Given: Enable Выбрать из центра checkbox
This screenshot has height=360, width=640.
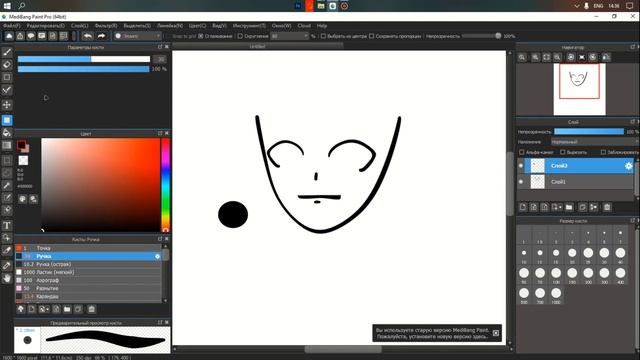Looking at the screenshot, I should (x=323, y=36).
